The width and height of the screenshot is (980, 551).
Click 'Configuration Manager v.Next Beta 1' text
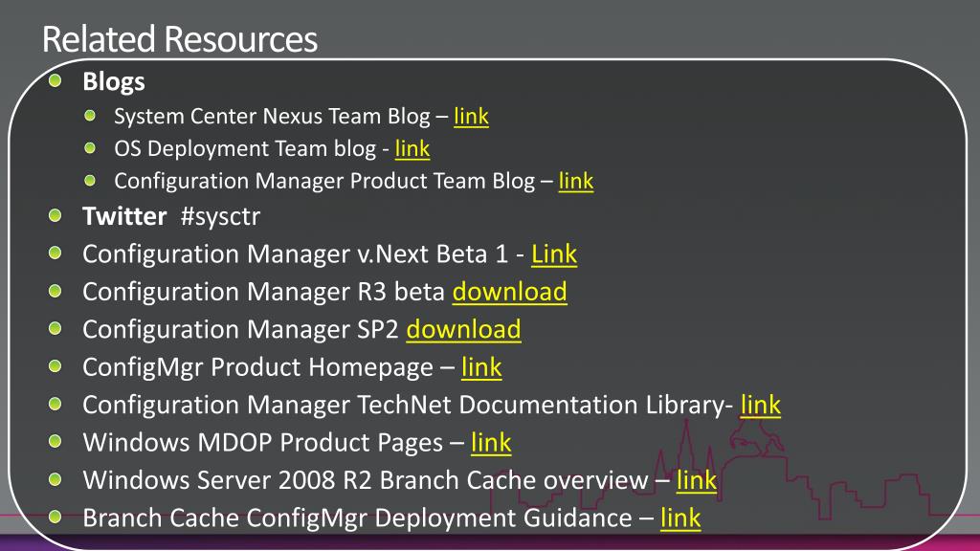(296, 254)
